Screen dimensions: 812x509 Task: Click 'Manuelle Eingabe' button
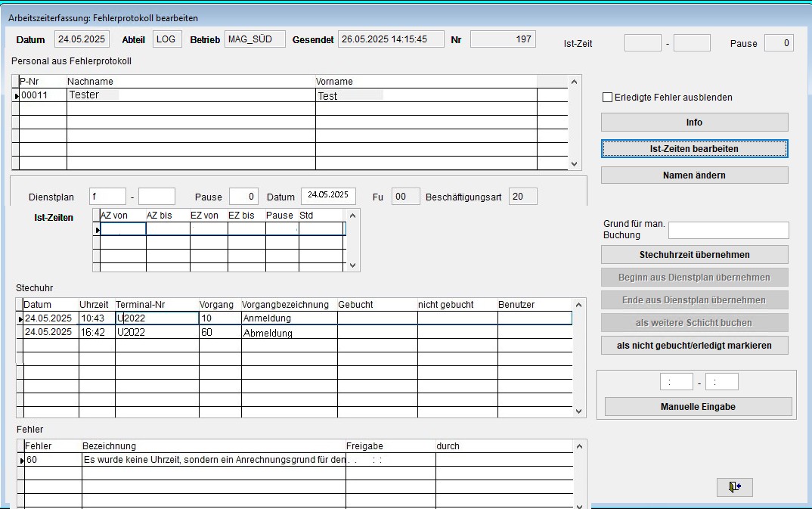[698, 406]
